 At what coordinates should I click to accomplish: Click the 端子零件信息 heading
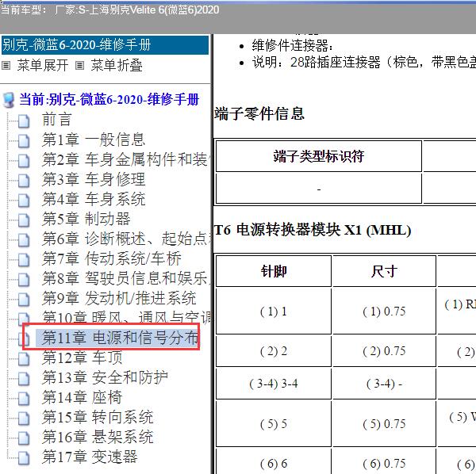click(x=259, y=114)
